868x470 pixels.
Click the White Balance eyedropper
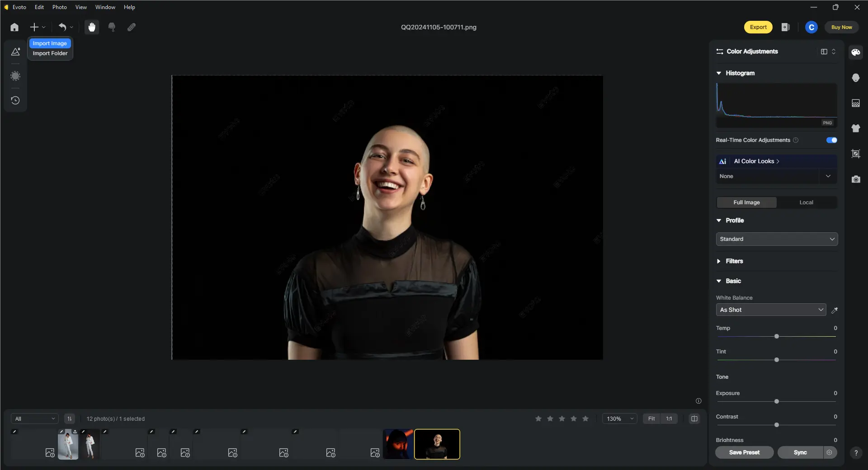click(x=835, y=310)
